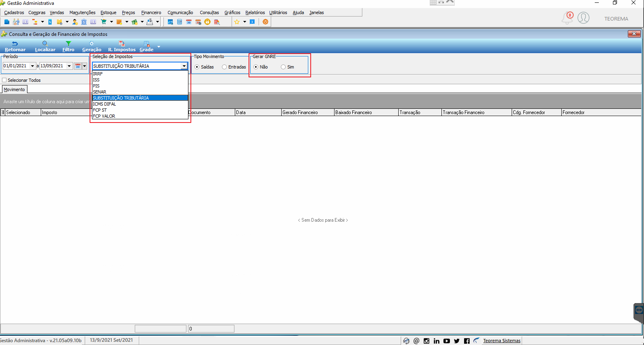Open the Relatórios menu
Viewport: 644px width, 345px height.
pos(255,12)
